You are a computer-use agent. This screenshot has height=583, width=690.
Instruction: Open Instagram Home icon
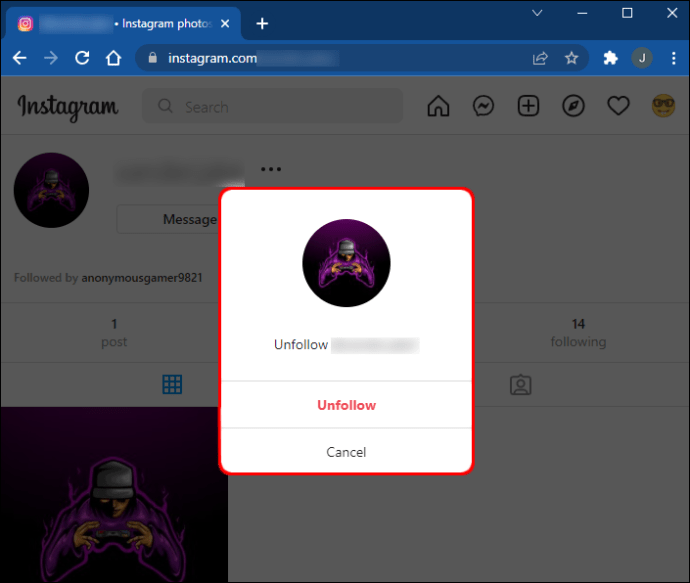pyautogui.click(x=438, y=106)
